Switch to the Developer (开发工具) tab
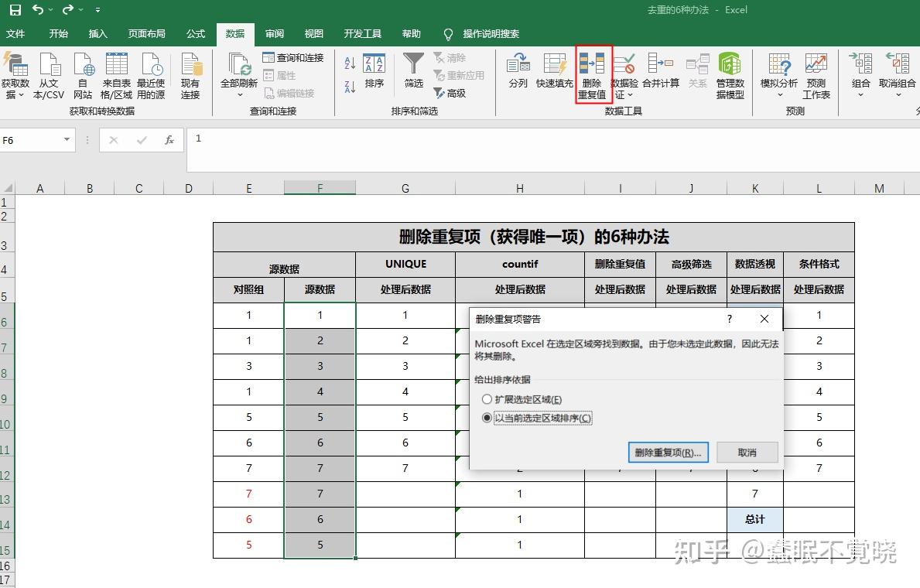Image resolution: width=920 pixels, height=588 pixels. point(363,33)
